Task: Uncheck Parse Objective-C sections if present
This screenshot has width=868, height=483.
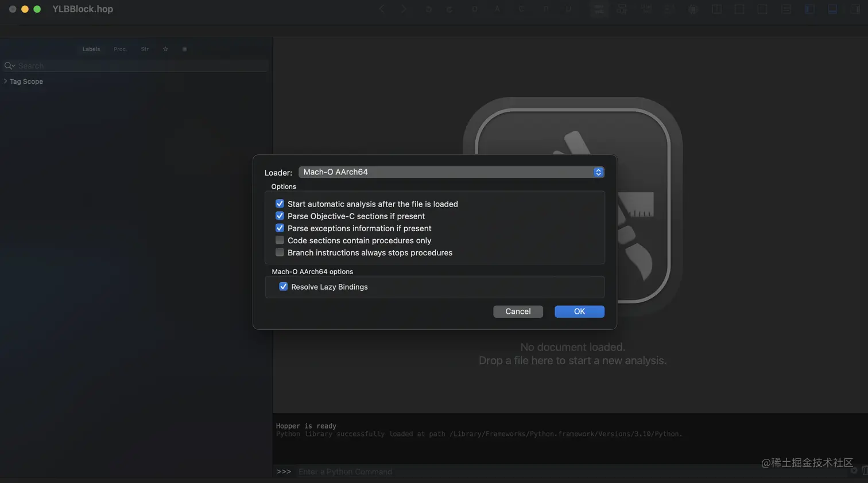Action: (280, 216)
